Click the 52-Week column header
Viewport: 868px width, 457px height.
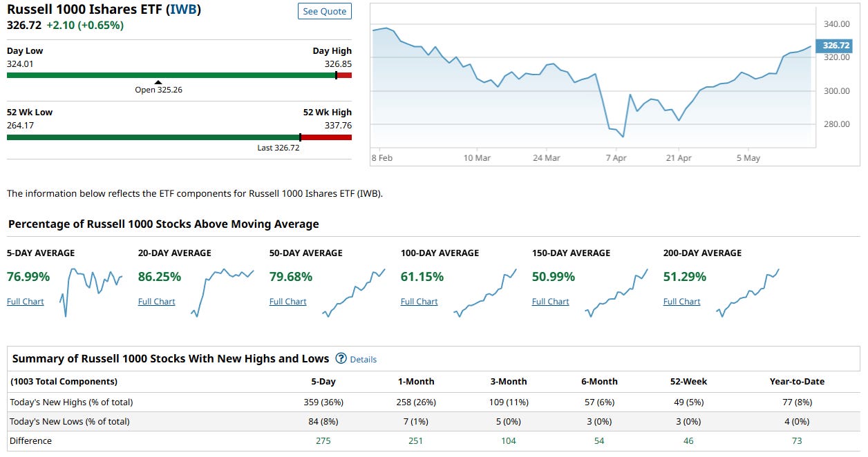[689, 382]
